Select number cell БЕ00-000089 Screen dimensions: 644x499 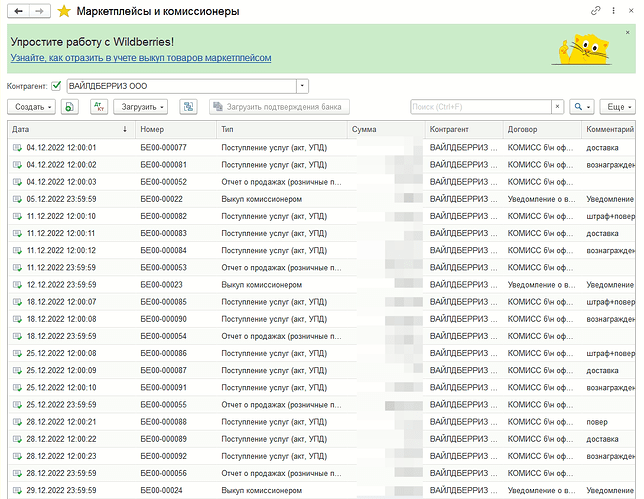pos(163,439)
